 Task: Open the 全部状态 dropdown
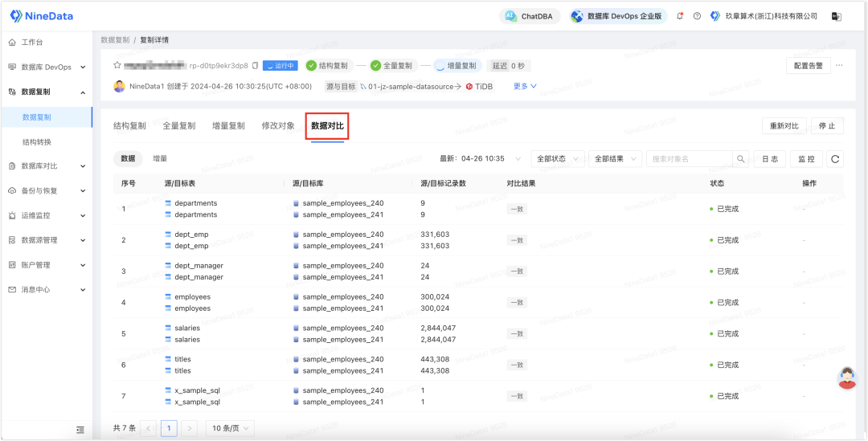pos(558,159)
